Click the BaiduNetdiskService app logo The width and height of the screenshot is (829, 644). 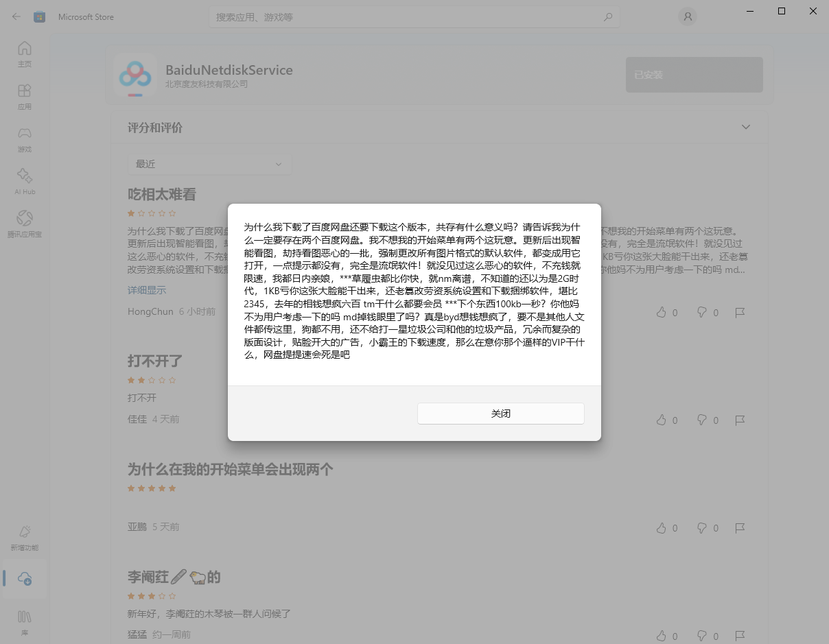tap(135, 75)
